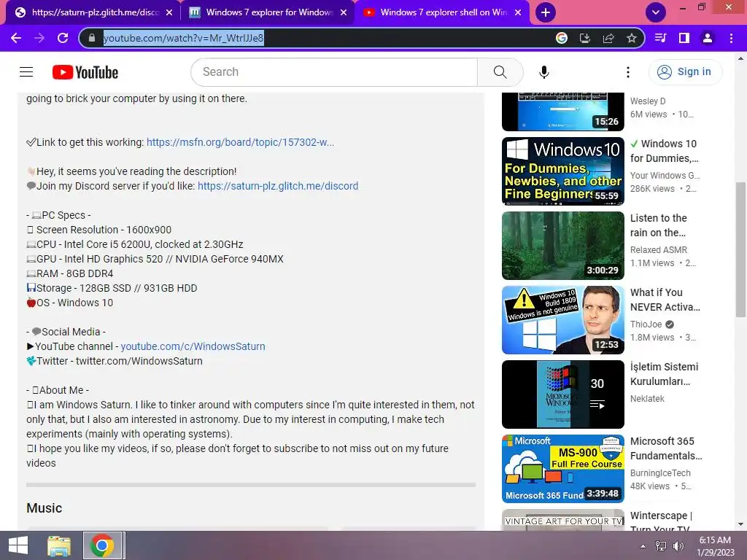Screen dimensions: 747x560
Task: Open the volume speaker tray icon
Action: [x=678, y=546]
